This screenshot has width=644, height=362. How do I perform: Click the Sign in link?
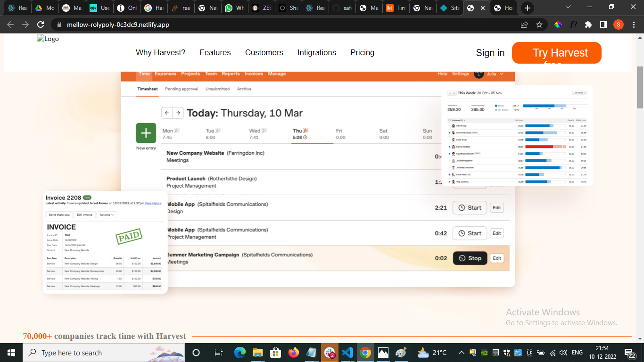tap(490, 53)
